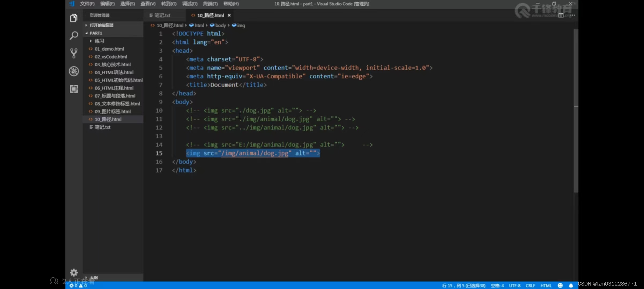The image size is (644, 289).
Task: Open 09_图片标签.html in the explorer
Action: click(x=113, y=111)
